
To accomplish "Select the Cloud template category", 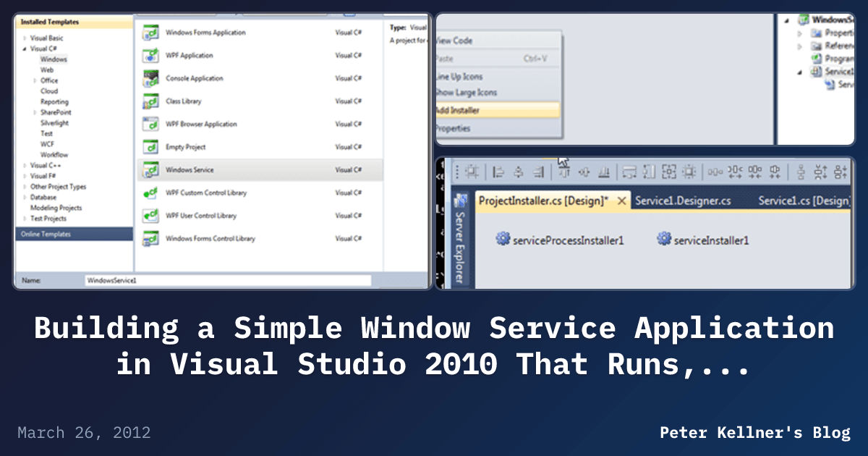I will coord(49,91).
